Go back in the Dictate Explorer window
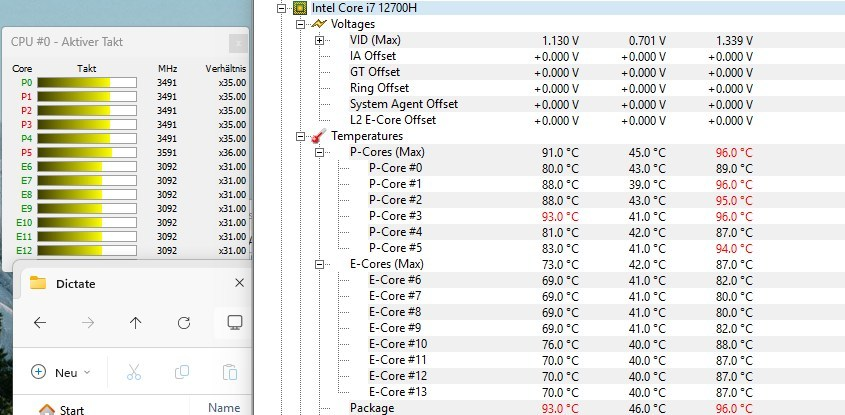 pyautogui.click(x=40, y=323)
